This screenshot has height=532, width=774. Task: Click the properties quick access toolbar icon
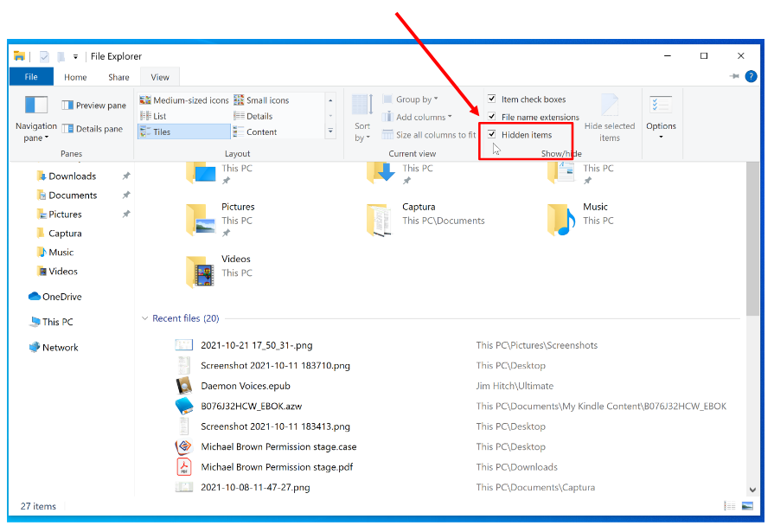[x=44, y=57]
